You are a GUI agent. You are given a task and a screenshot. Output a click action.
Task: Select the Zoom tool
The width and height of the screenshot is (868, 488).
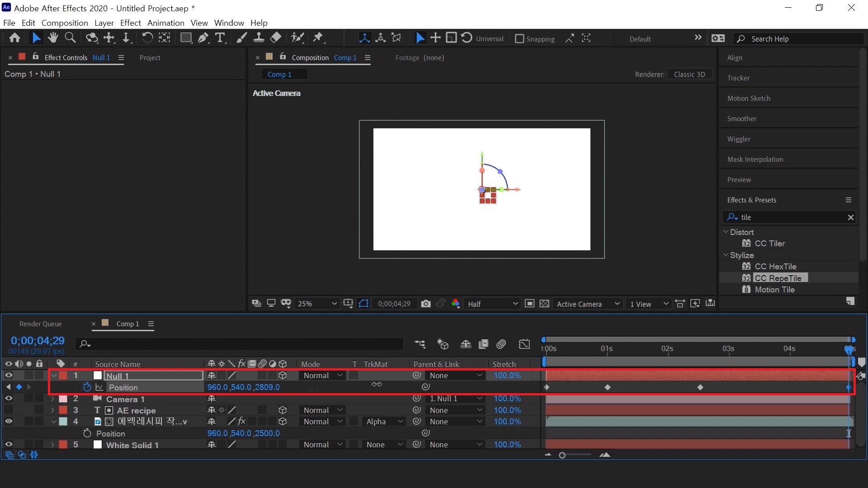click(x=70, y=38)
